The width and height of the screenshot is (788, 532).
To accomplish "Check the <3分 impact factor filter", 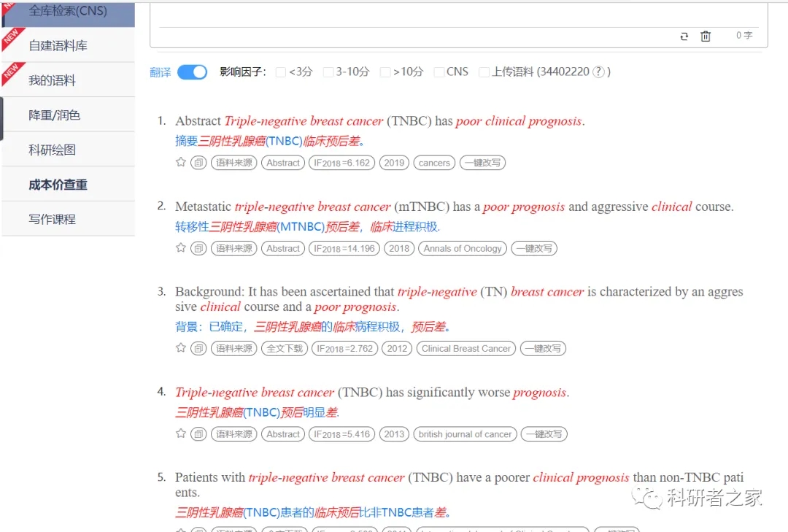I will point(281,72).
